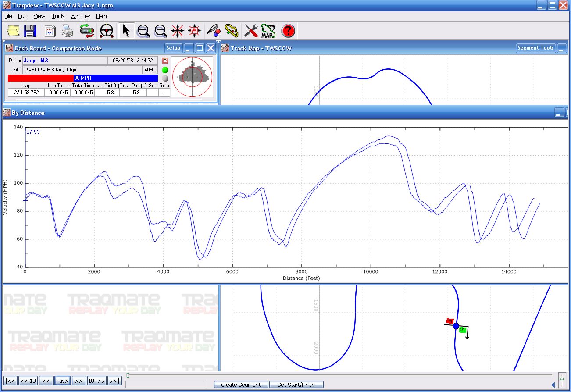Image resolution: width=571 pixels, height=392 pixels.
Task: Activate the zoom in magnifier tool
Action: tap(143, 31)
